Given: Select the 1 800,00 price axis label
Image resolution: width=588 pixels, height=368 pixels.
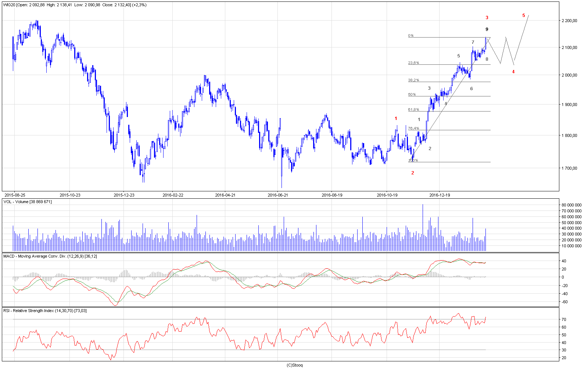Looking at the screenshot, I should (x=570, y=135).
